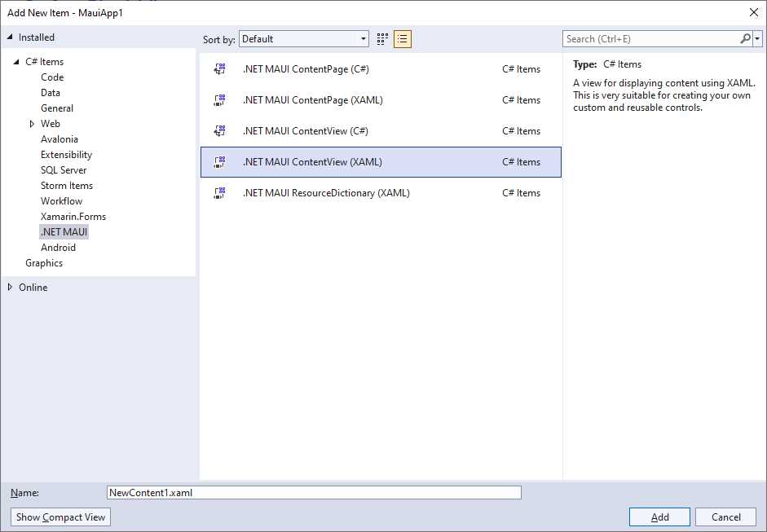Cancel the Add New Item dialog
This screenshot has width=767, height=532.
click(725, 517)
